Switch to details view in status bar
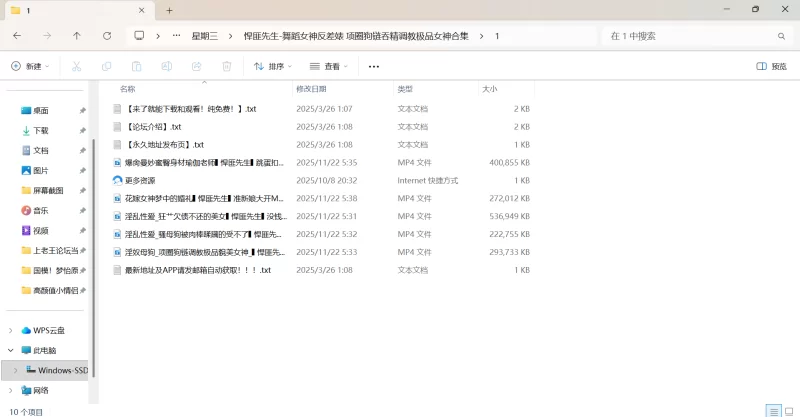The width and height of the screenshot is (800, 417). click(772, 410)
